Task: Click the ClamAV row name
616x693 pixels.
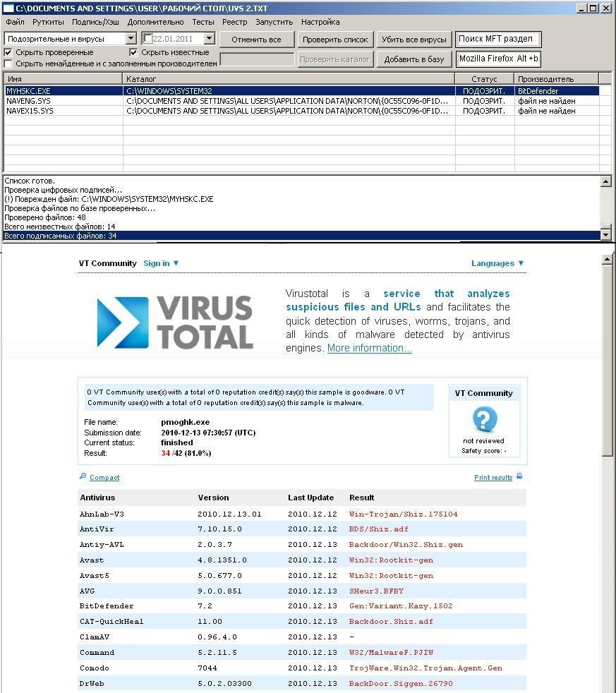Action: (x=95, y=637)
